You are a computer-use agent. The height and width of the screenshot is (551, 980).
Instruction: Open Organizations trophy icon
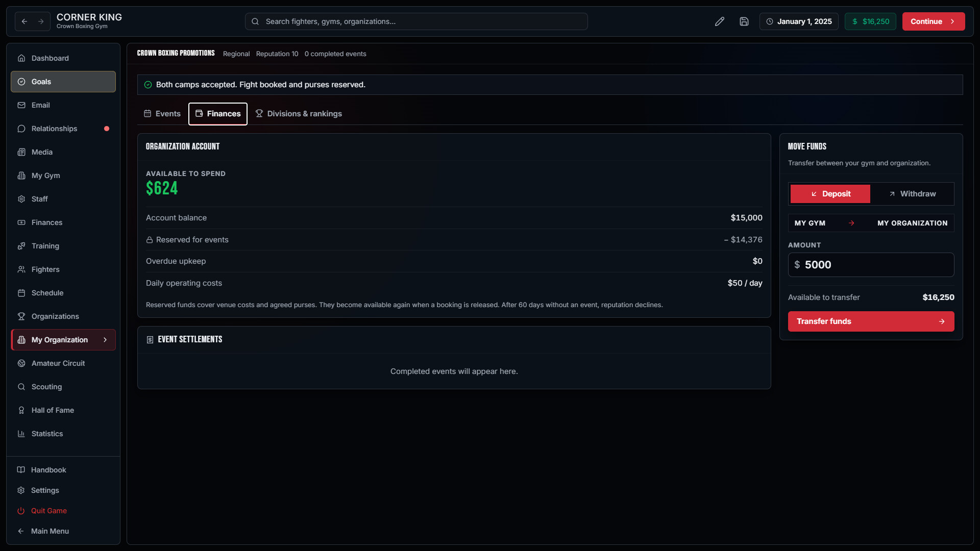pyautogui.click(x=21, y=316)
